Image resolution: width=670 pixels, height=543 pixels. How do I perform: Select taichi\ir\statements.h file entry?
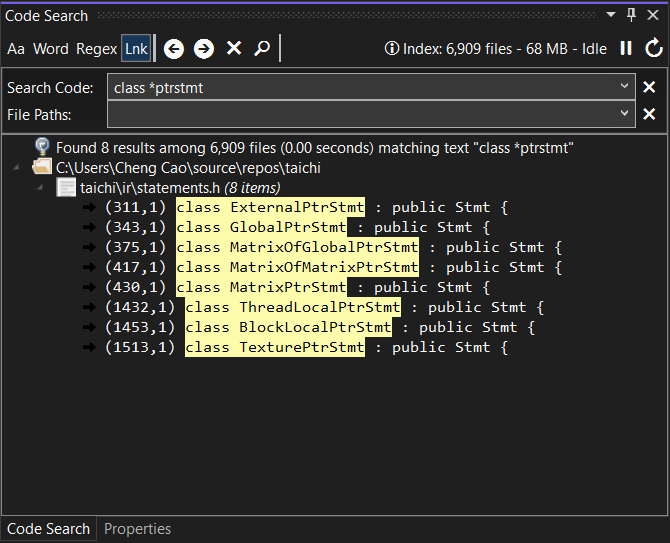180,188
